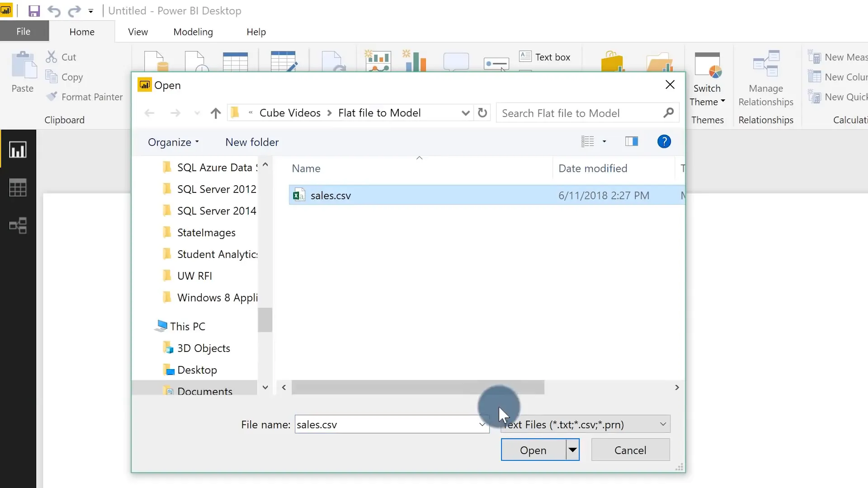Switch to the Modeling tab
The height and width of the screenshot is (488, 868).
[x=193, y=32]
